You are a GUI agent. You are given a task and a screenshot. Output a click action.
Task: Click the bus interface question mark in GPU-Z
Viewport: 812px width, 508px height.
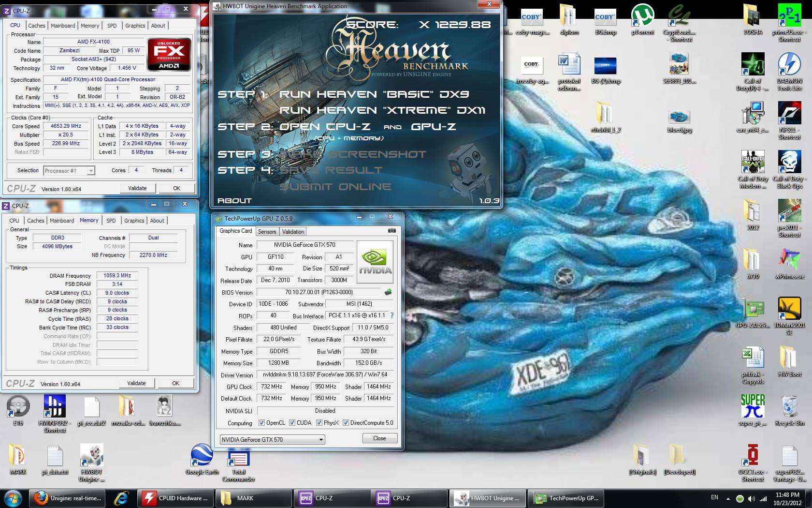pyautogui.click(x=391, y=315)
